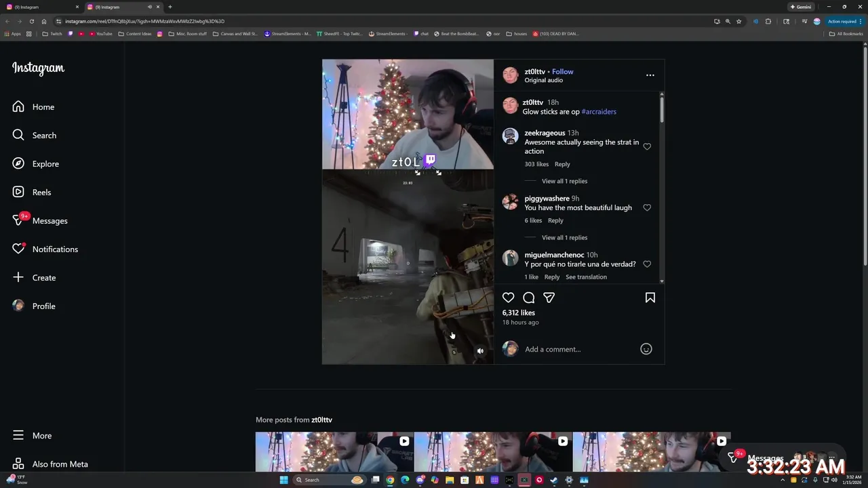This screenshot has height=488, width=868.
Task: Open Reels from the sidebar
Action: (32, 192)
